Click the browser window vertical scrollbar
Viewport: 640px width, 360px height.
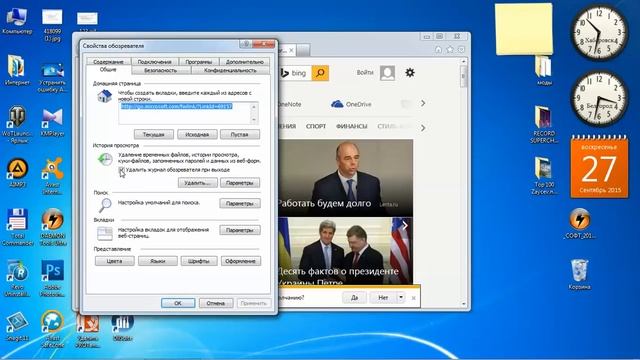[x=463, y=182]
